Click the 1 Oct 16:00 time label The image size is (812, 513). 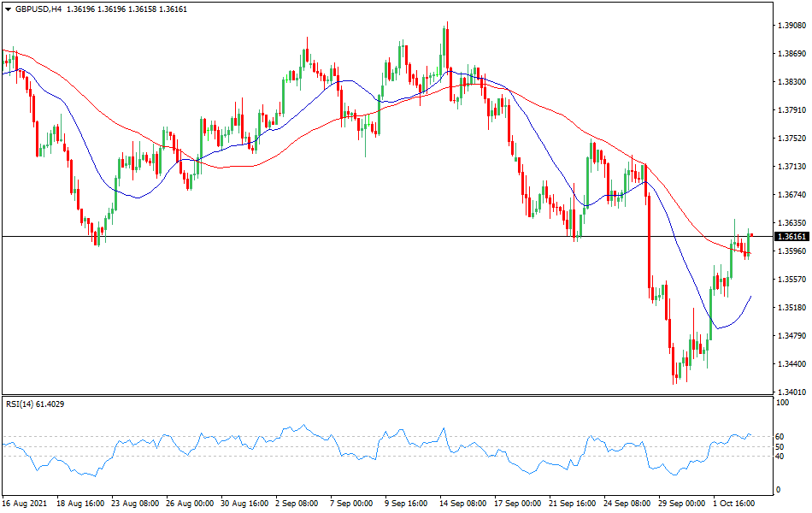(734, 504)
